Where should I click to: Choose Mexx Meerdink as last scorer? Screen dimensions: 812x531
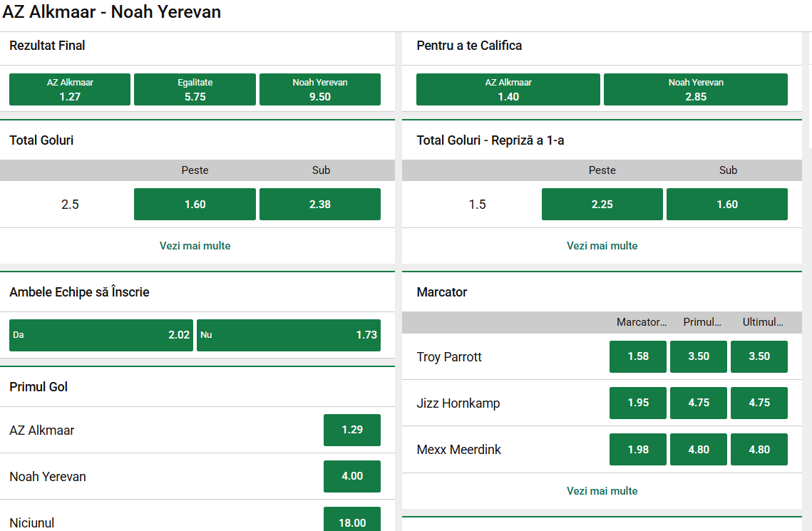tap(759, 449)
